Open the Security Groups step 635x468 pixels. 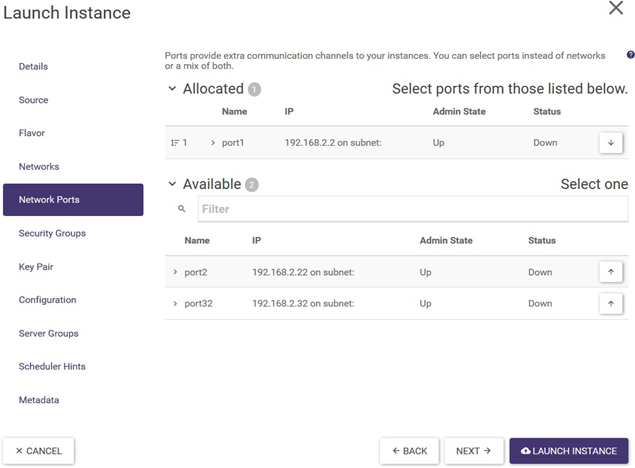tap(52, 233)
